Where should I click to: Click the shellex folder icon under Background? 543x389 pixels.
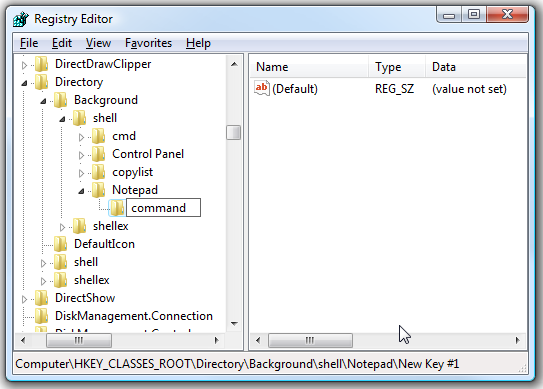pyautogui.click(x=80, y=226)
